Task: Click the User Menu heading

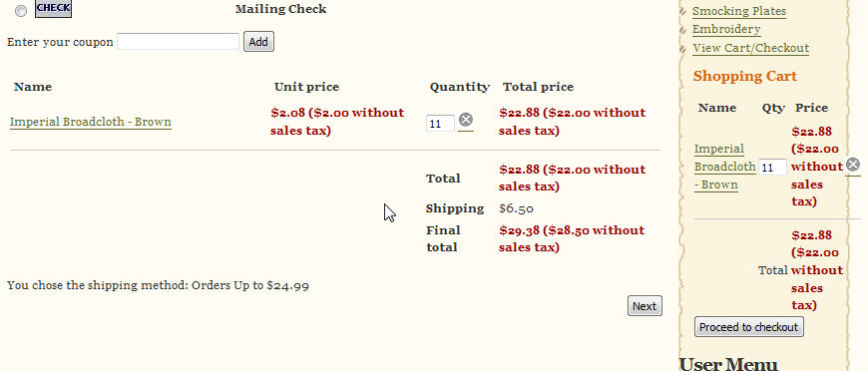Action: [x=728, y=364]
